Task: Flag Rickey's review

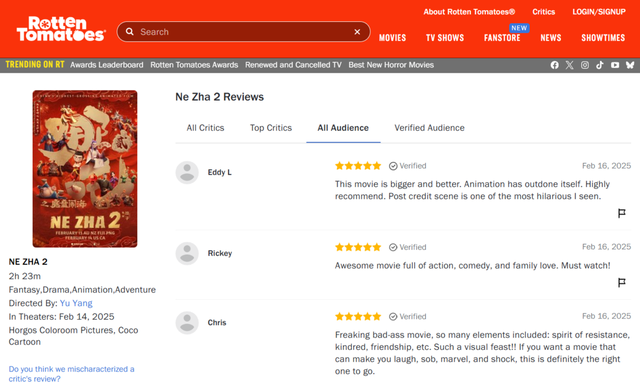Action: (x=621, y=282)
